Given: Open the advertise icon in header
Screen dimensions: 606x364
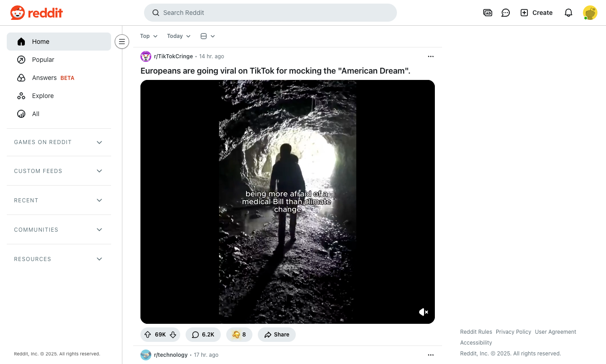Looking at the screenshot, I should (488, 13).
